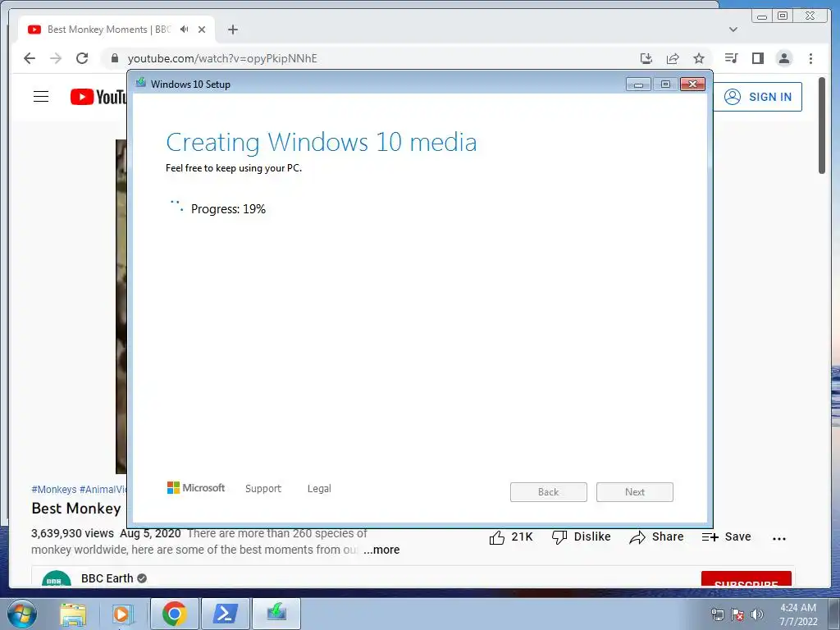Switch to Windows 10 Setup taskbar icon
This screenshot has height=630, width=840.
point(276,614)
